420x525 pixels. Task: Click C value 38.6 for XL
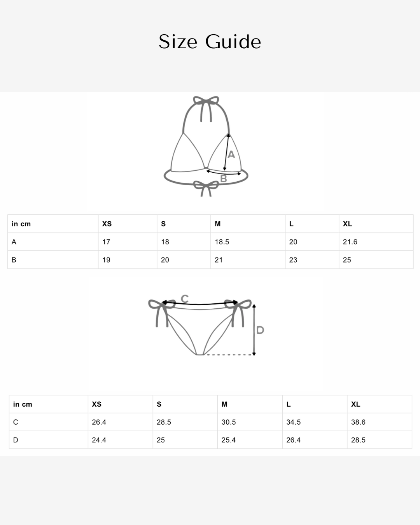(x=358, y=422)
